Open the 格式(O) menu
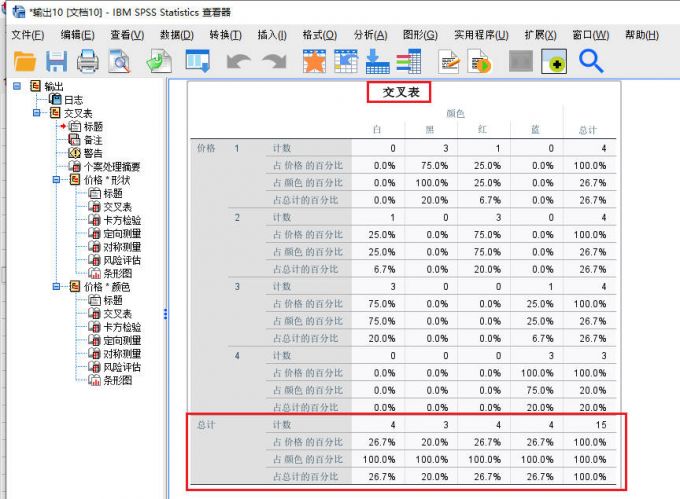This screenshot has height=499, width=680. pyautogui.click(x=320, y=35)
